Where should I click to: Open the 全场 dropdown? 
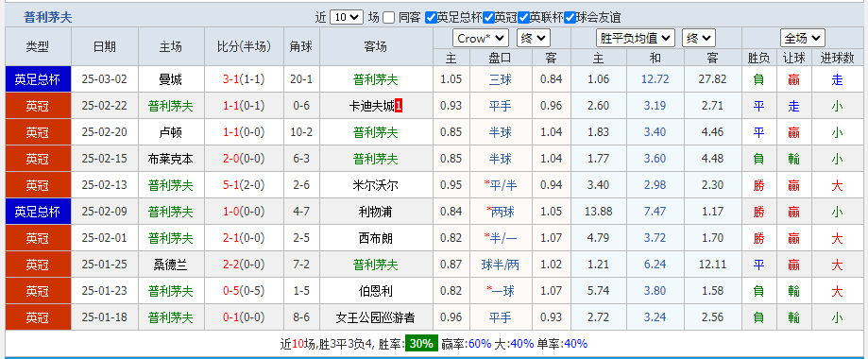803,38
